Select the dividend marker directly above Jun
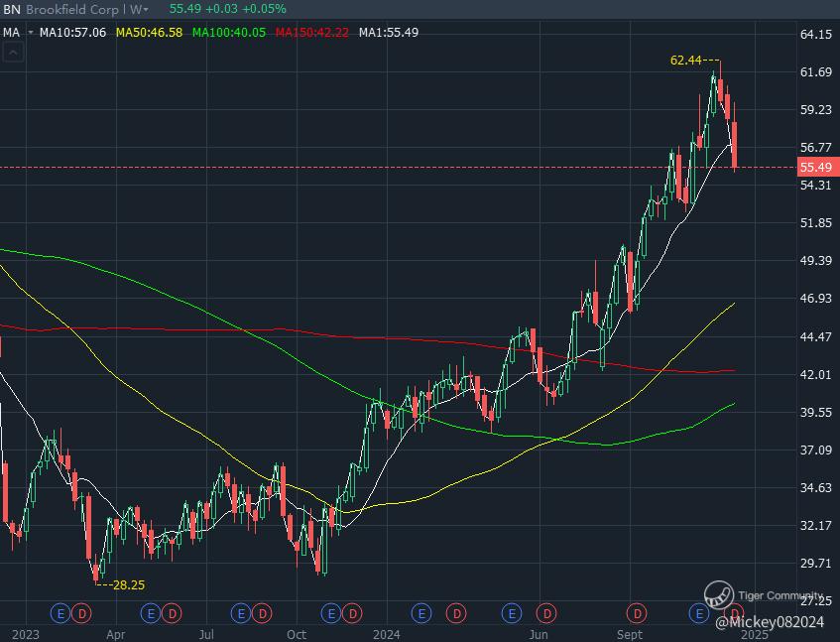Screen dimensions: 840x642 coord(543,614)
